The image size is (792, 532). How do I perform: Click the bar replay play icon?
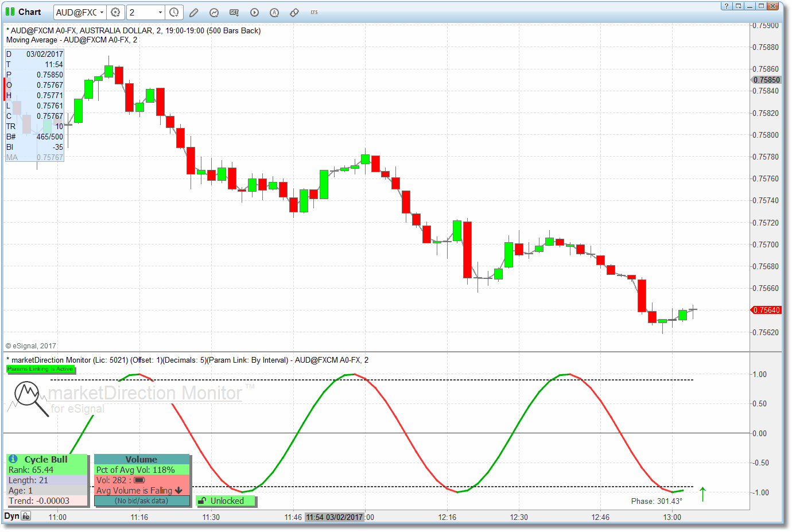point(254,12)
